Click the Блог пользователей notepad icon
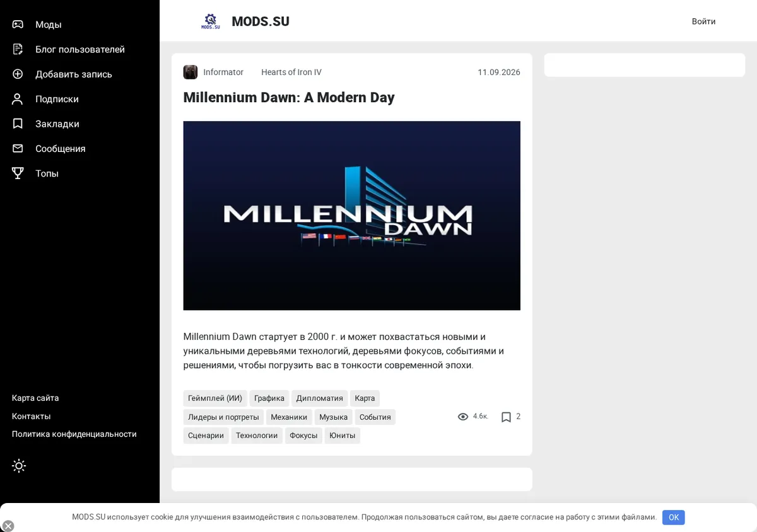The width and height of the screenshot is (757, 532). [x=18, y=49]
